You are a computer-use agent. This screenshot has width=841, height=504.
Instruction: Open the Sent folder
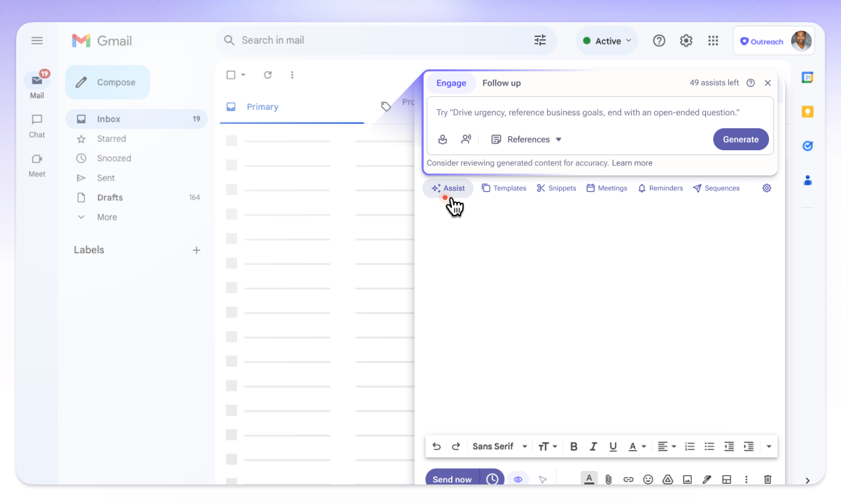[x=106, y=178]
